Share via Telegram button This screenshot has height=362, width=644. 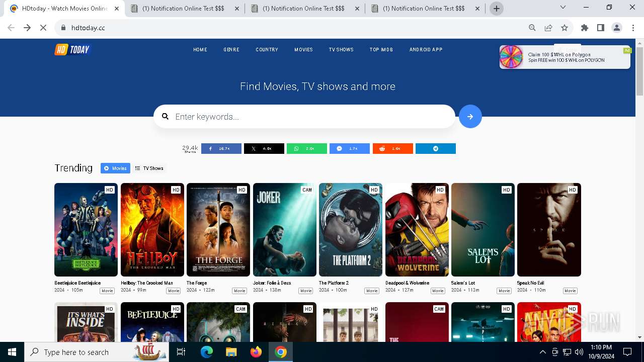(436, 149)
